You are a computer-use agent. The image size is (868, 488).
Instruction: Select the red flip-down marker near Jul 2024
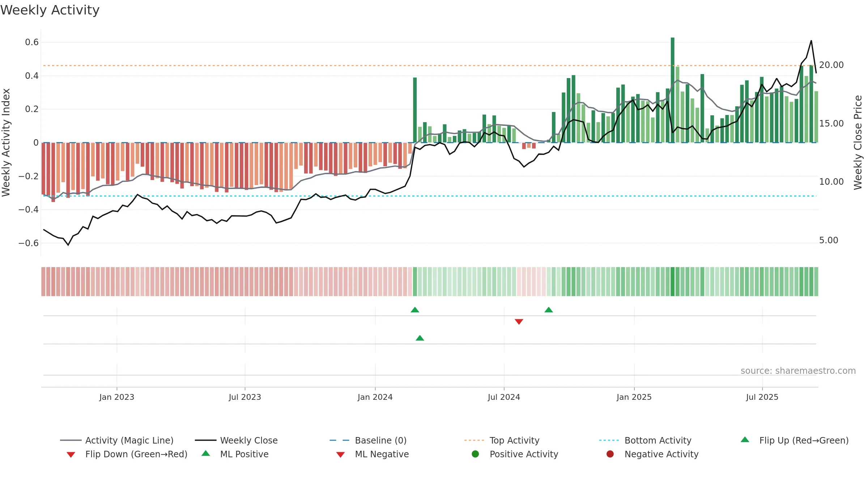[x=519, y=322]
